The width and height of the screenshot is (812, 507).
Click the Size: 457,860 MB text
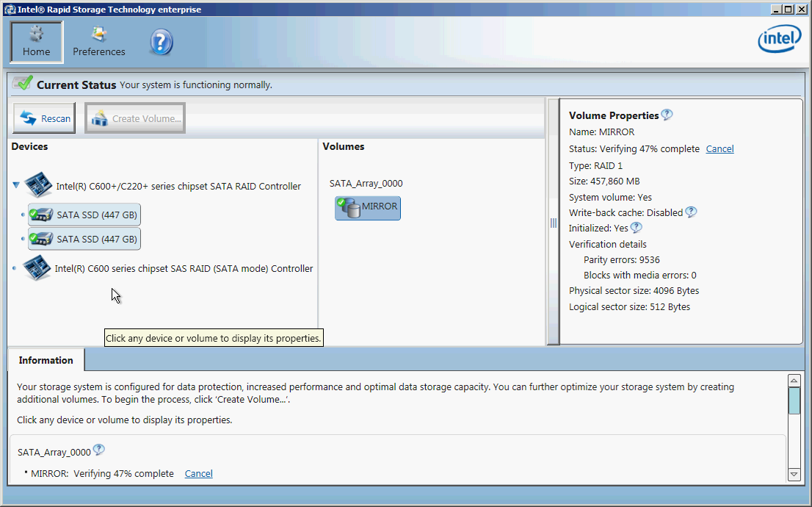tap(604, 181)
